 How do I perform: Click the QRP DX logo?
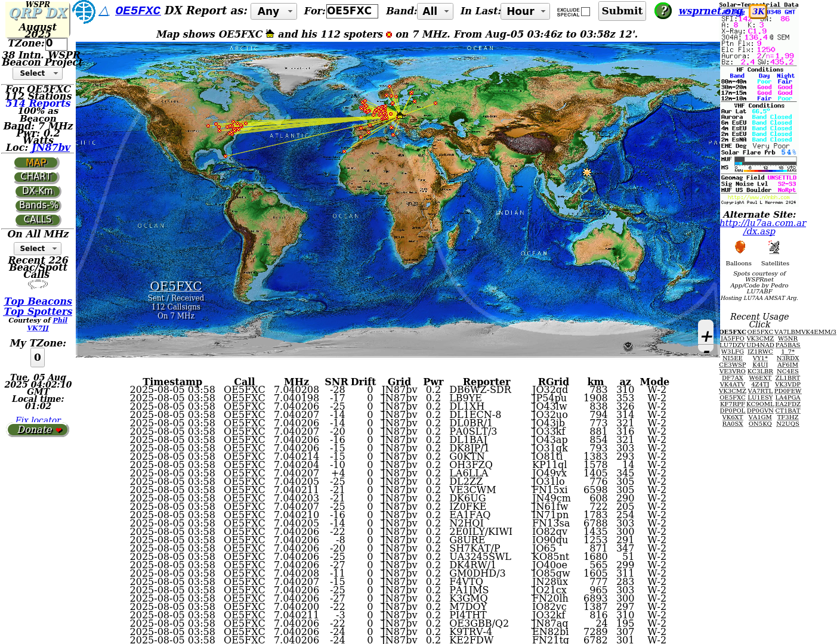coord(38,13)
